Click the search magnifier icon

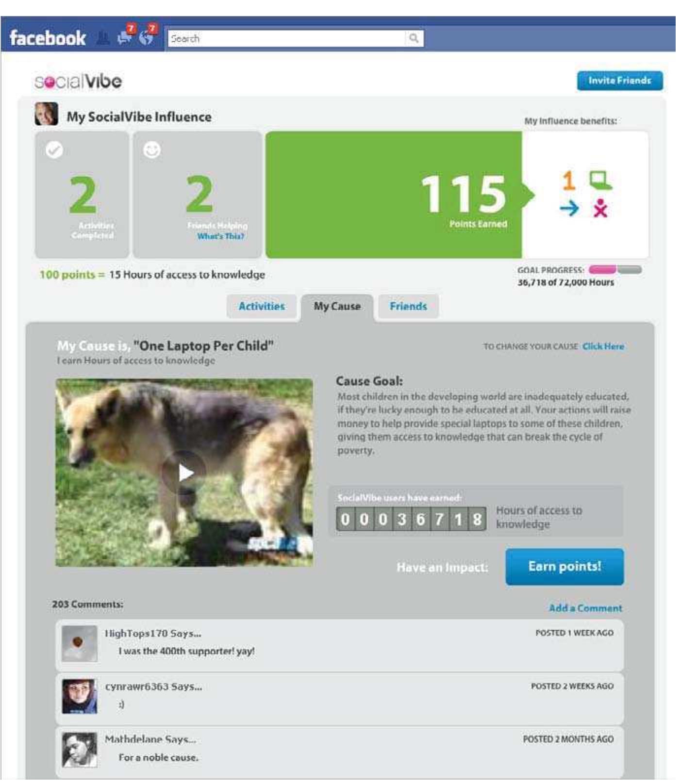[x=414, y=38]
